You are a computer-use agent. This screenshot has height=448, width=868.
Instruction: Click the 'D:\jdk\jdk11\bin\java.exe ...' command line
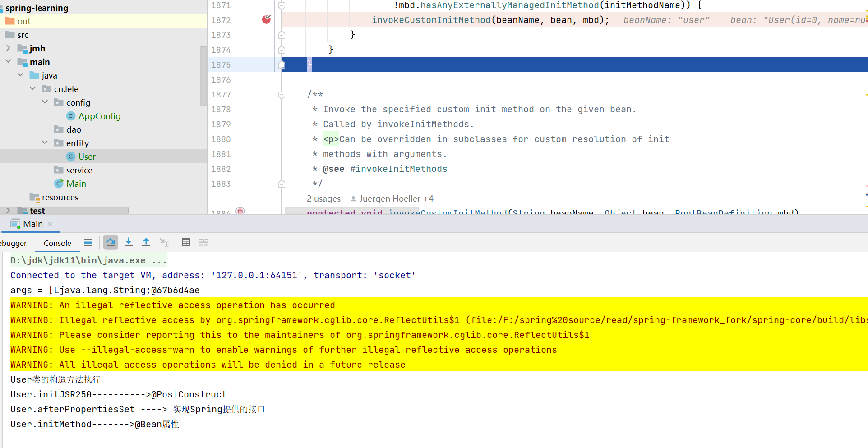tap(89, 260)
